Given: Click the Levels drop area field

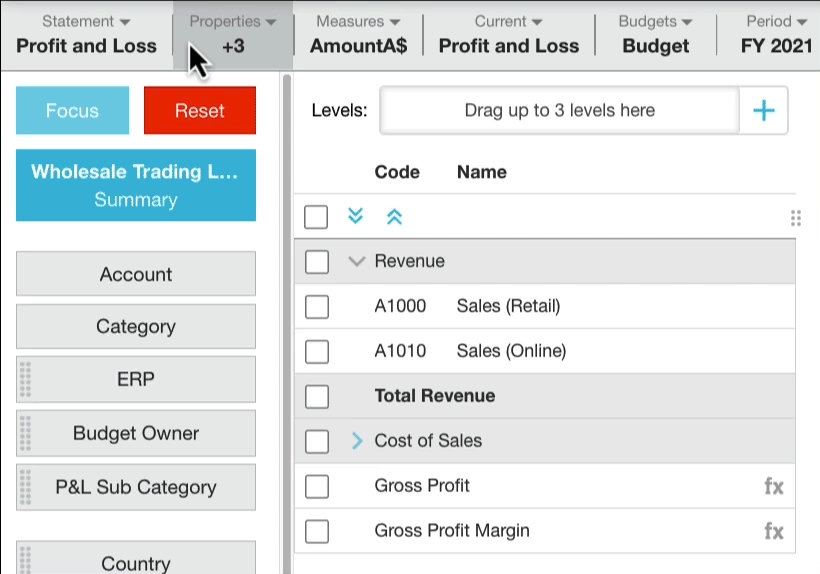Looking at the screenshot, I should tap(559, 111).
